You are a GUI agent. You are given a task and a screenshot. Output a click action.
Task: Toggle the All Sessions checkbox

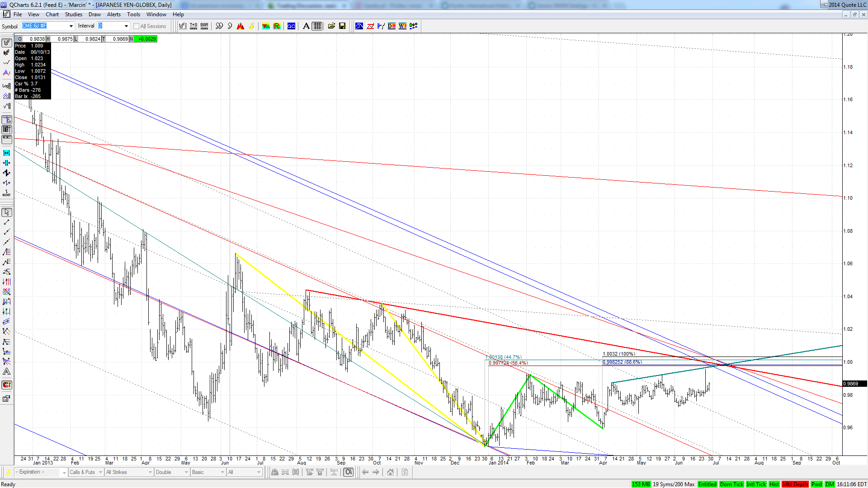(x=136, y=26)
